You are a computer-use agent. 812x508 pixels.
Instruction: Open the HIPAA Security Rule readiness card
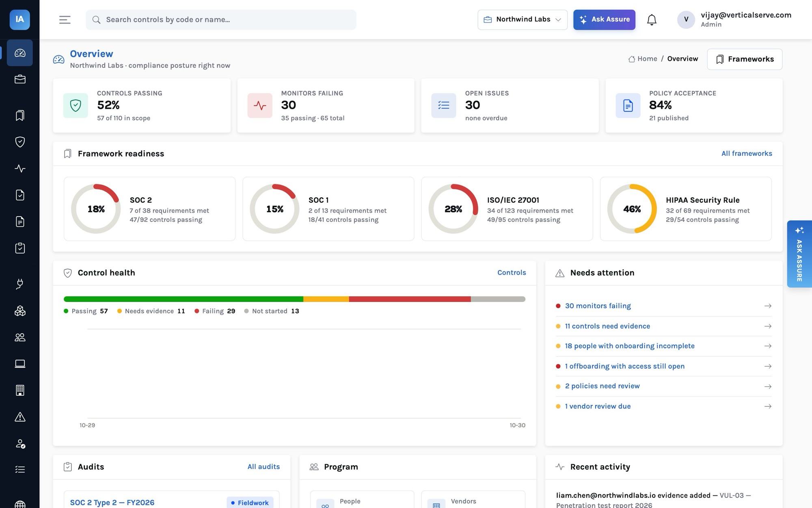click(x=686, y=209)
